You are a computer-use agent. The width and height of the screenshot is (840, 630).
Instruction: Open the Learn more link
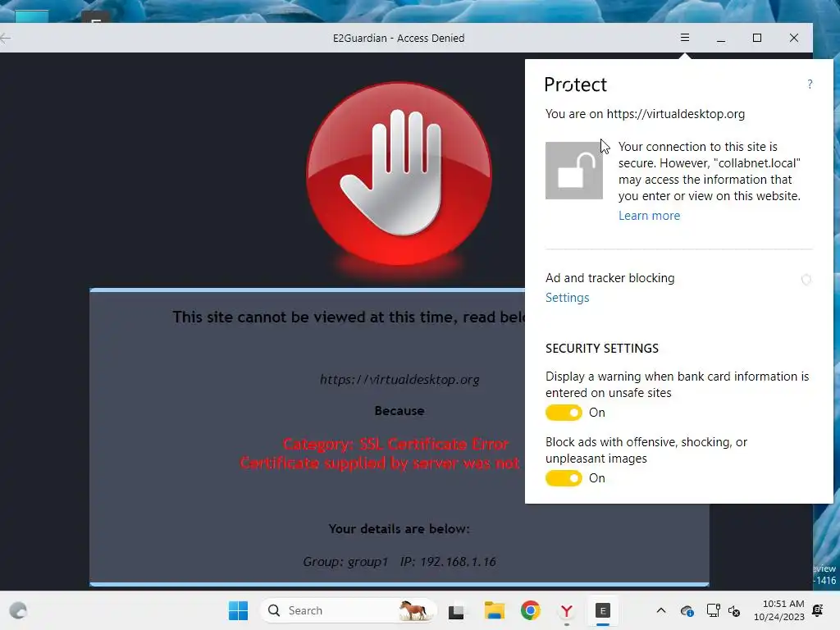pyautogui.click(x=649, y=216)
